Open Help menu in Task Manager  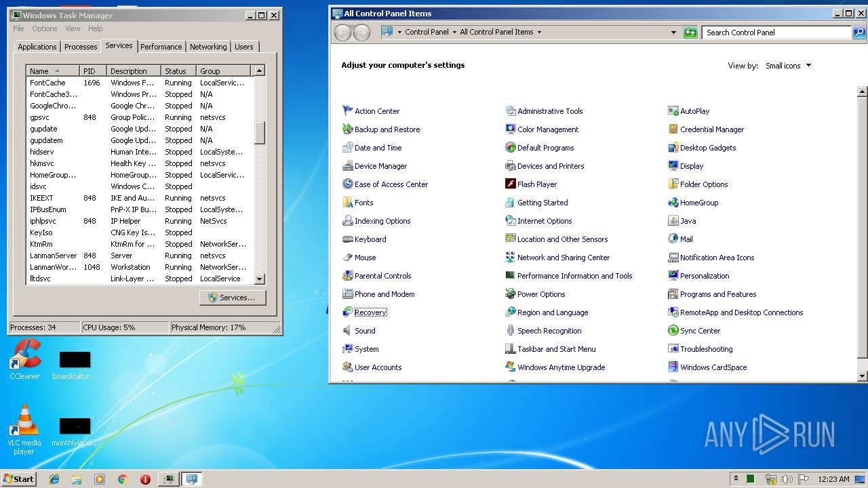click(96, 28)
